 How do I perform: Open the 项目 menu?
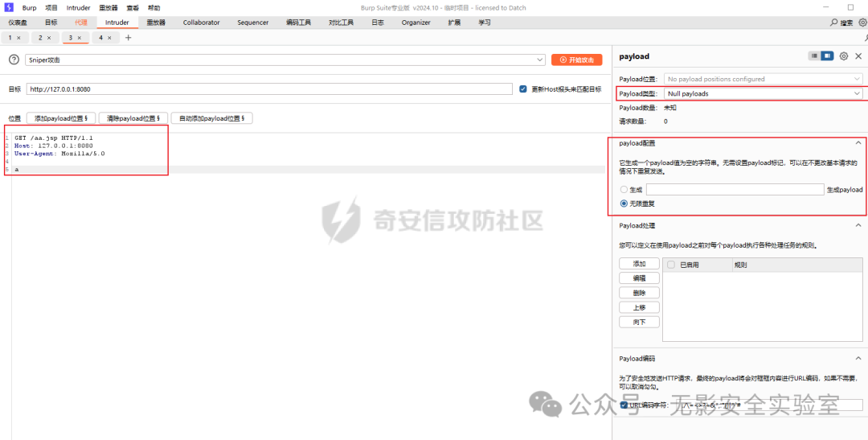click(51, 8)
